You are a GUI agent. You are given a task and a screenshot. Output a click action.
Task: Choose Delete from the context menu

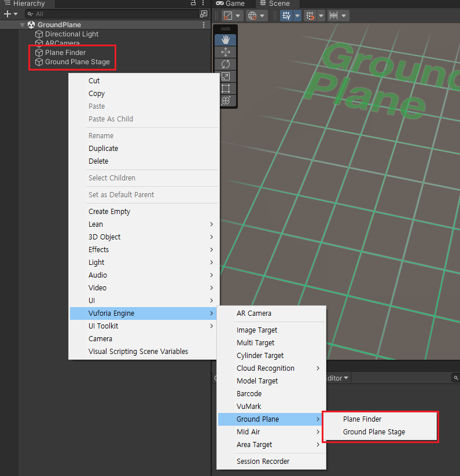[143, 161]
